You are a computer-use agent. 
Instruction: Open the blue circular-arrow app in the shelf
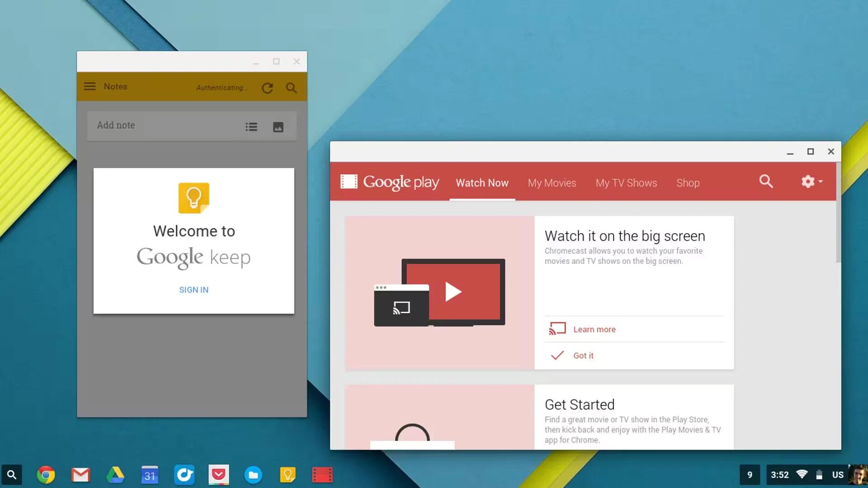pyautogui.click(x=184, y=475)
